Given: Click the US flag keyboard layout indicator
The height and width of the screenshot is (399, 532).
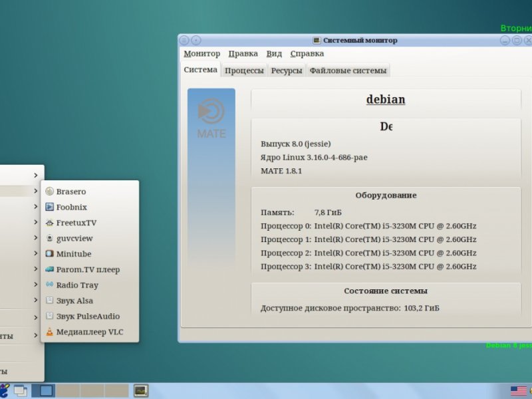Looking at the screenshot, I should pyautogui.click(x=519, y=391).
